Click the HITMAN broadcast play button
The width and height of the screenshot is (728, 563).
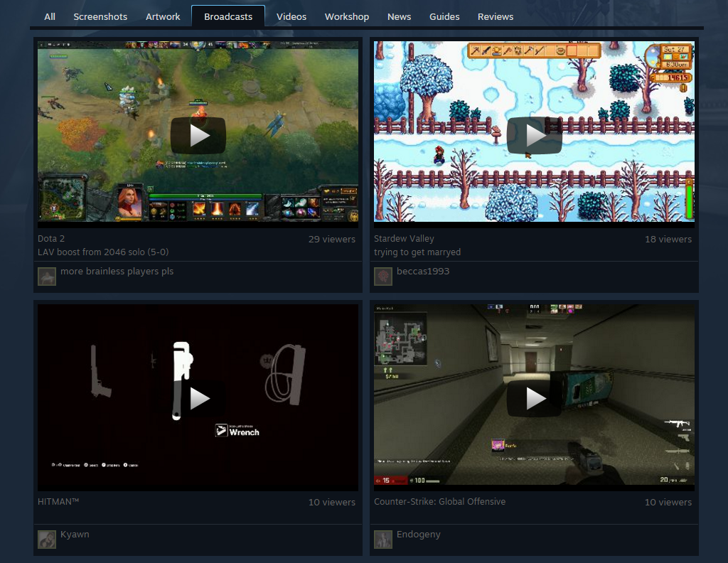click(198, 398)
